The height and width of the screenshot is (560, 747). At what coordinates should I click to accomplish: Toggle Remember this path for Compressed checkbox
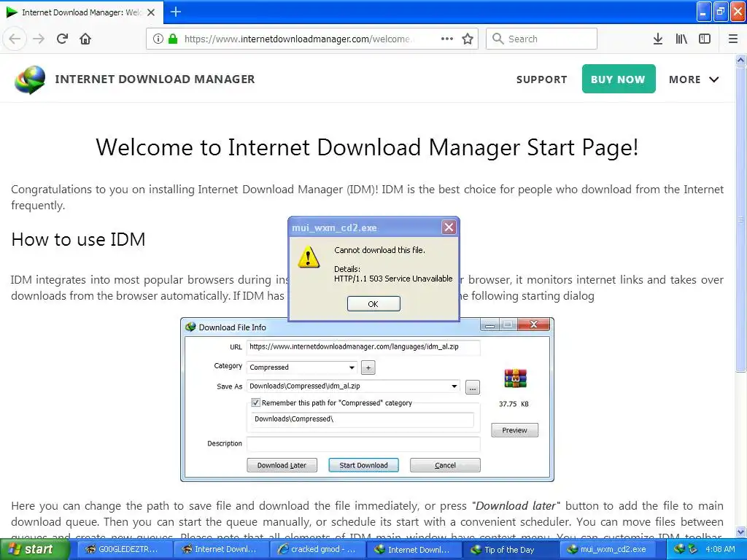pyautogui.click(x=255, y=402)
